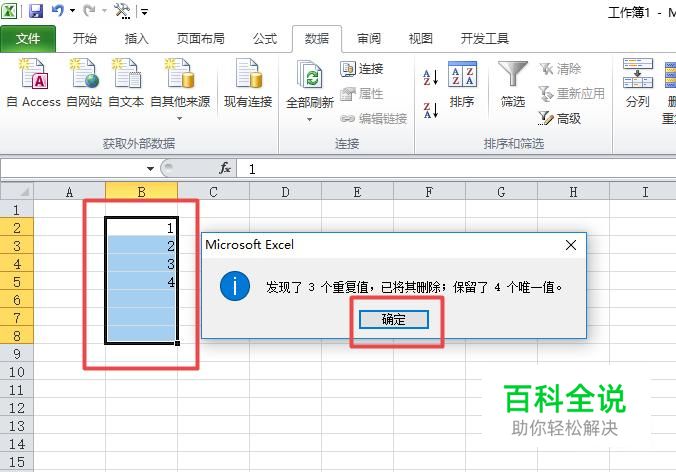676x472 pixels.
Task: Switch to the 审阅 ribbon tab
Action: point(369,39)
